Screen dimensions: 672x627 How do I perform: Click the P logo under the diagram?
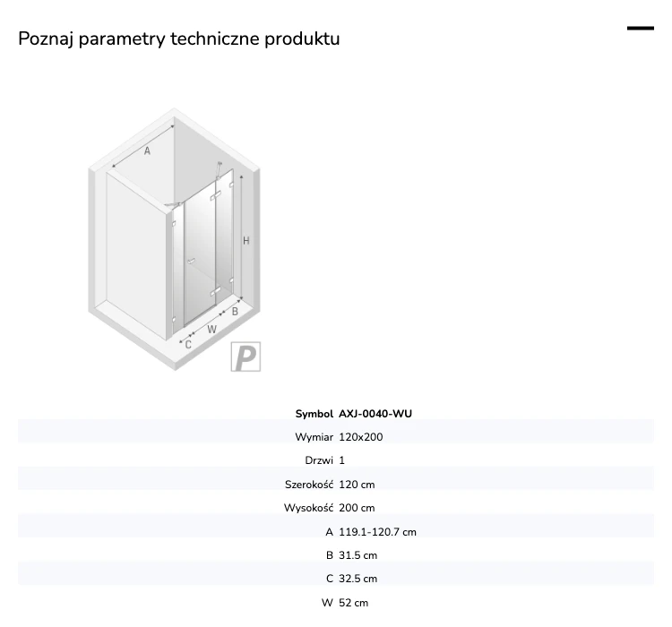coord(246,356)
